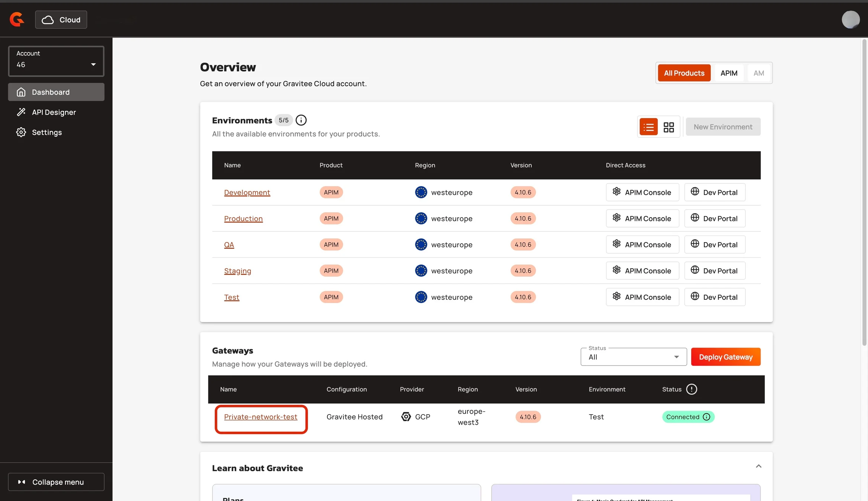
Task: Select the All Products tab
Action: (x=684, y=73)
